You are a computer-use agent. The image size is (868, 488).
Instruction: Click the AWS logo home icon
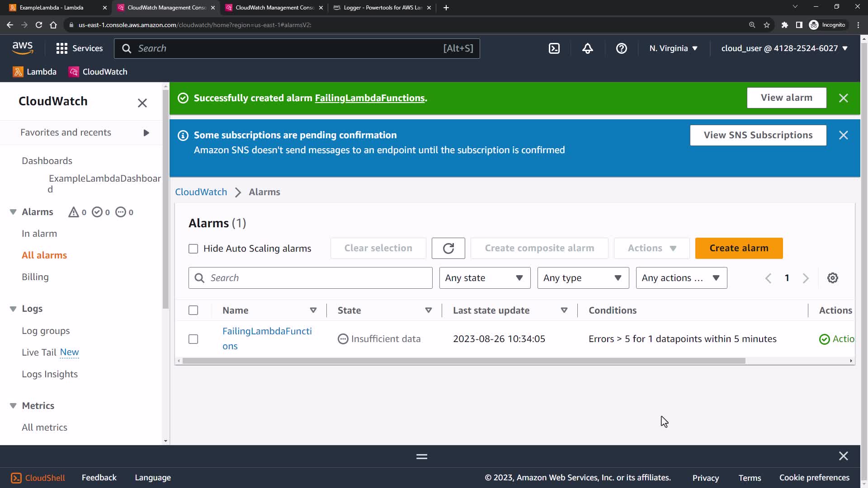point(23,48)
